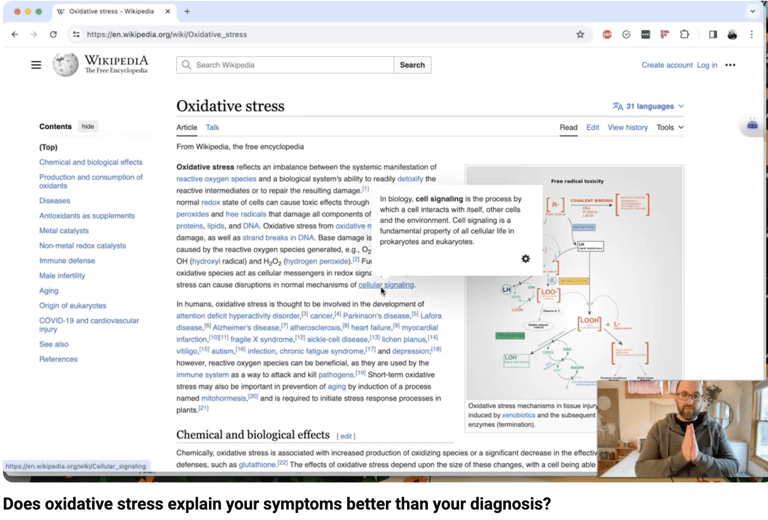Open the glutathione link

click(x=257, y=465)
